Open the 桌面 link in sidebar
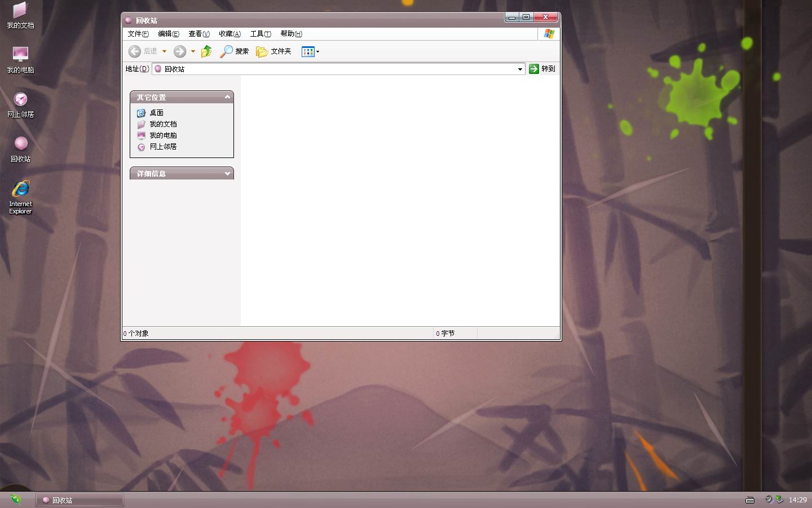 pos(151,113)
